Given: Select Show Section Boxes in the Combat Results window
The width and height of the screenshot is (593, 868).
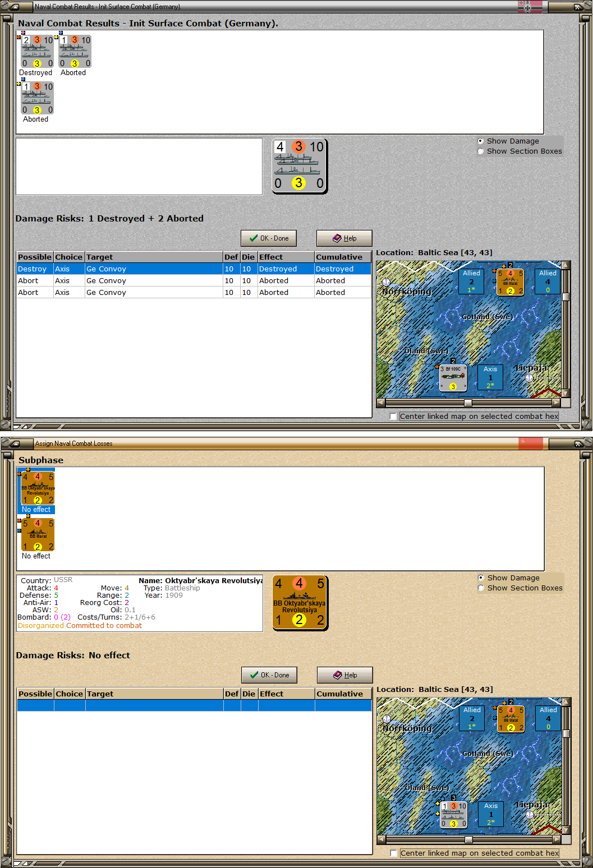Looking at the screenshot, I should point(480,151).
